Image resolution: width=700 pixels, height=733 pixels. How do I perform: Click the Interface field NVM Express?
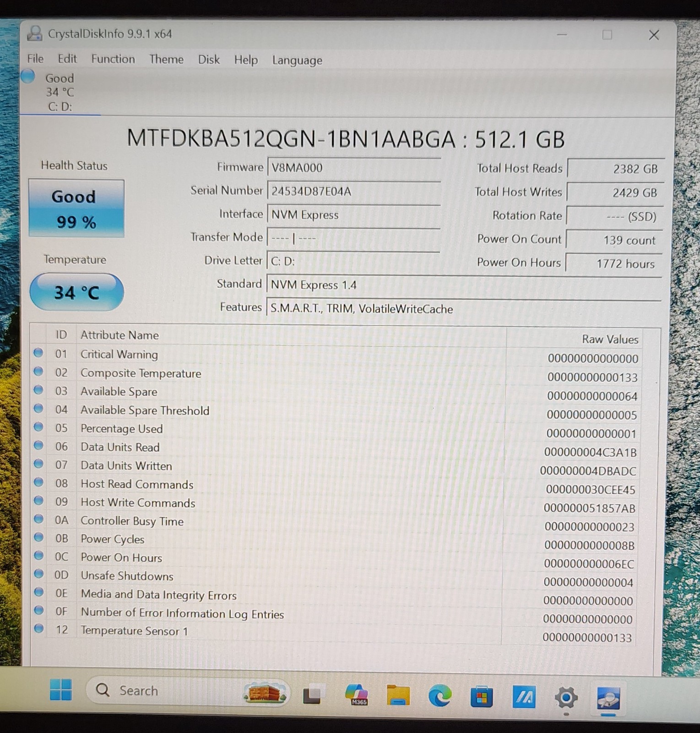(353, 215)
